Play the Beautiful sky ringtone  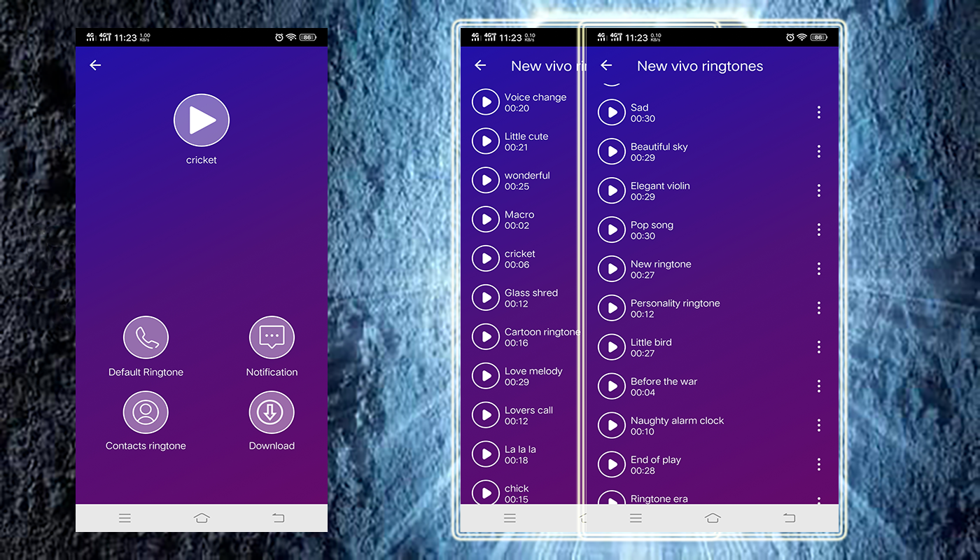(612, 151)
